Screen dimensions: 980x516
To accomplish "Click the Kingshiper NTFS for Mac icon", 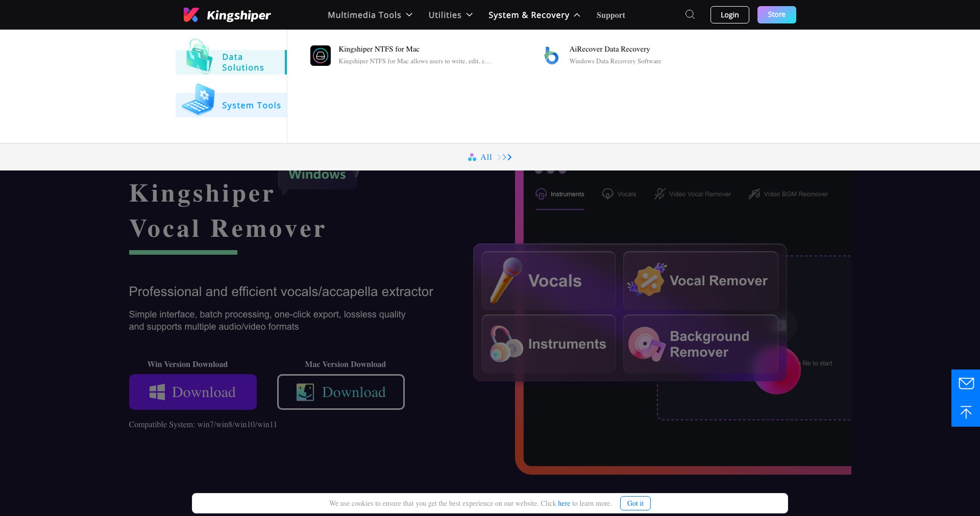I will (x=321, y=56).
